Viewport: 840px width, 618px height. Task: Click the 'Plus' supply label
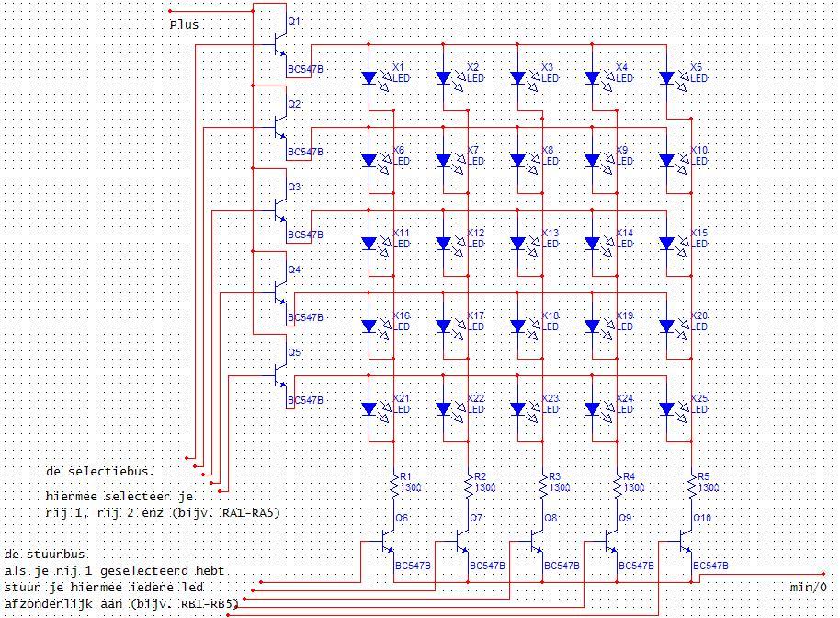(184, 24)
